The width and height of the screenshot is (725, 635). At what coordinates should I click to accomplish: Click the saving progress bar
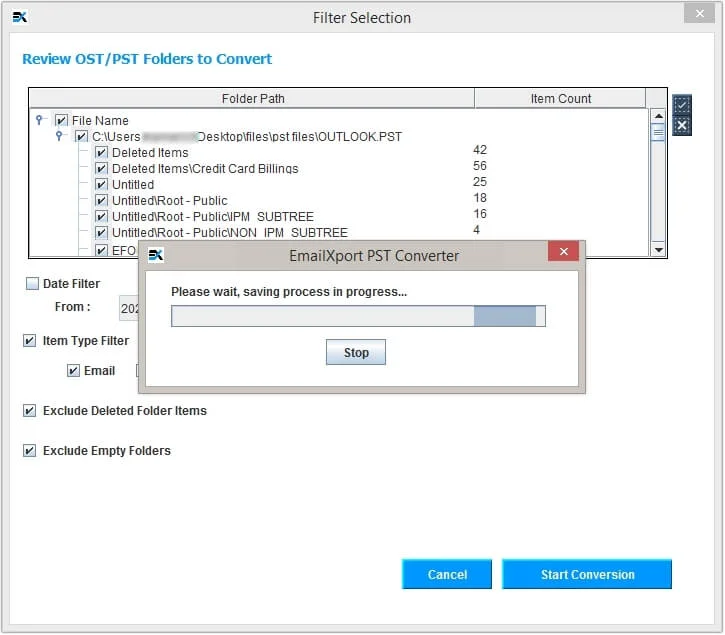[358, 316]
